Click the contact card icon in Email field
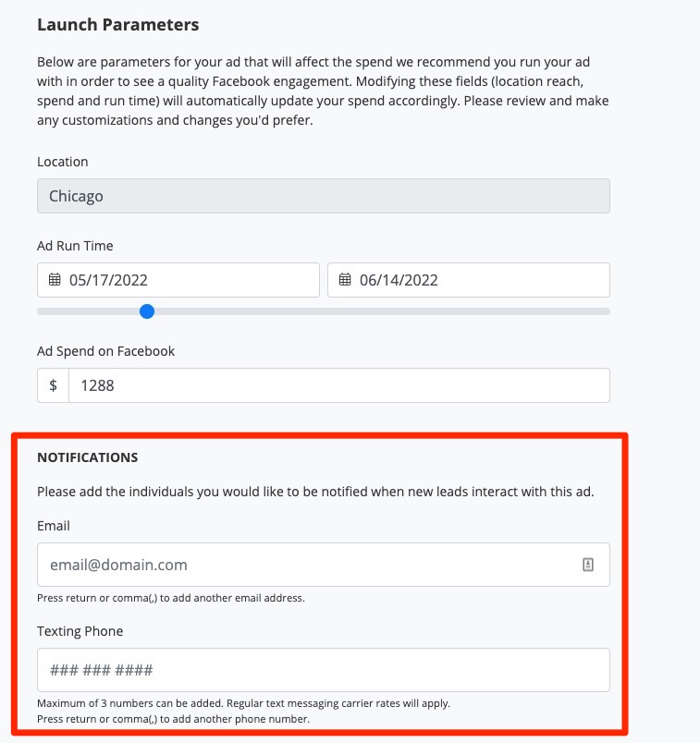This screenshot has height=743, width=700. (588, 565)
